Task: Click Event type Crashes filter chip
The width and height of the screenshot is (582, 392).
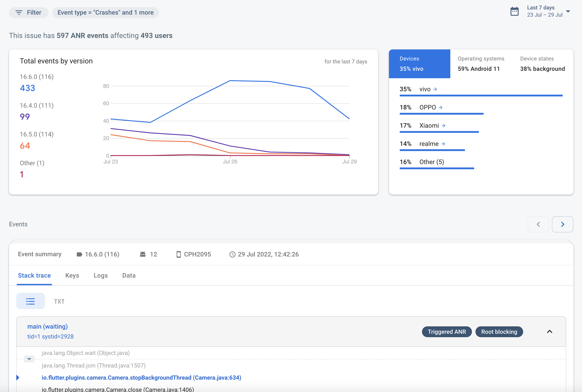Action: 105,13
